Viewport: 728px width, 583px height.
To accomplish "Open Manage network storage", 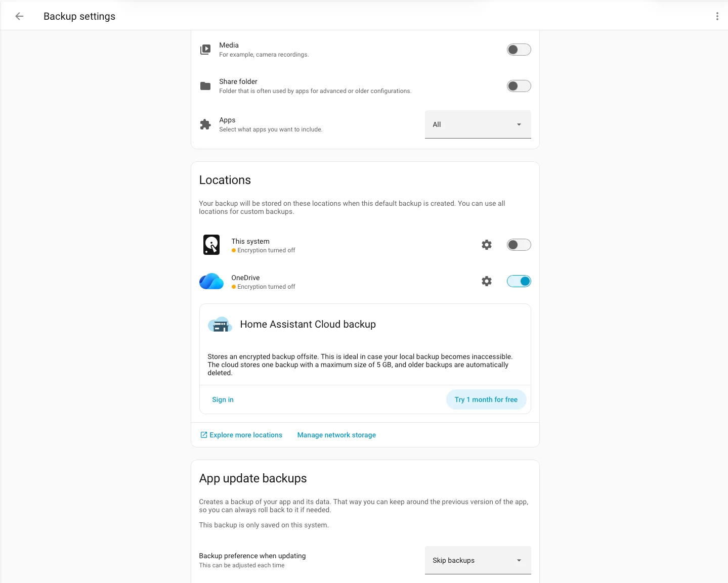I will click(x=336, y=435).
